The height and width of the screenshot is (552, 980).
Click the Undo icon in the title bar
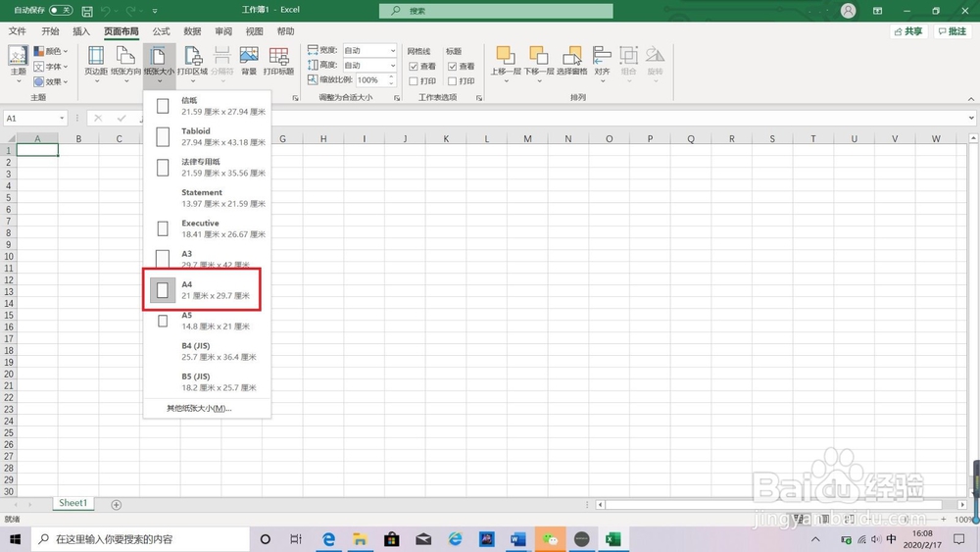click(106, 11)
